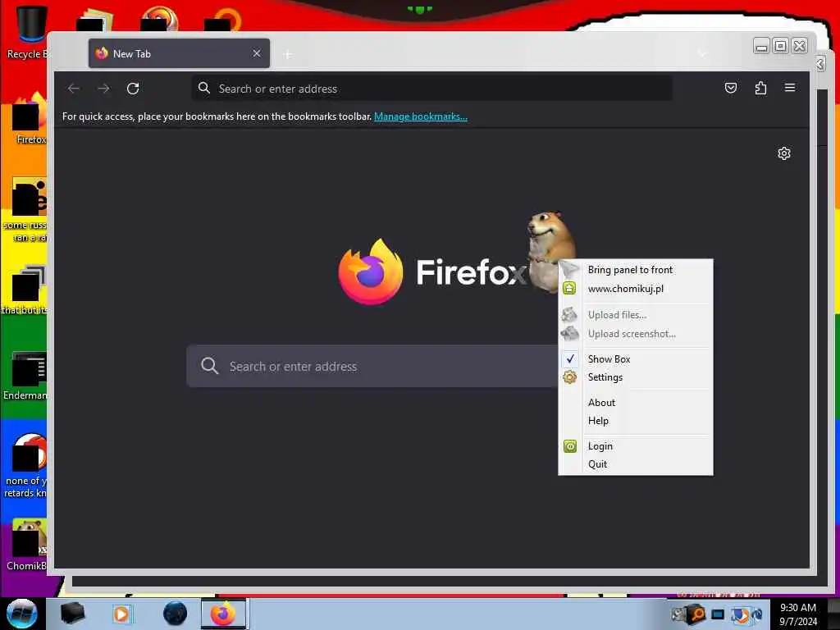The width and height of the screenshot is (840, 630).
Task: Open www.chomikuj.pl from the menu
Action: [636, 289]
